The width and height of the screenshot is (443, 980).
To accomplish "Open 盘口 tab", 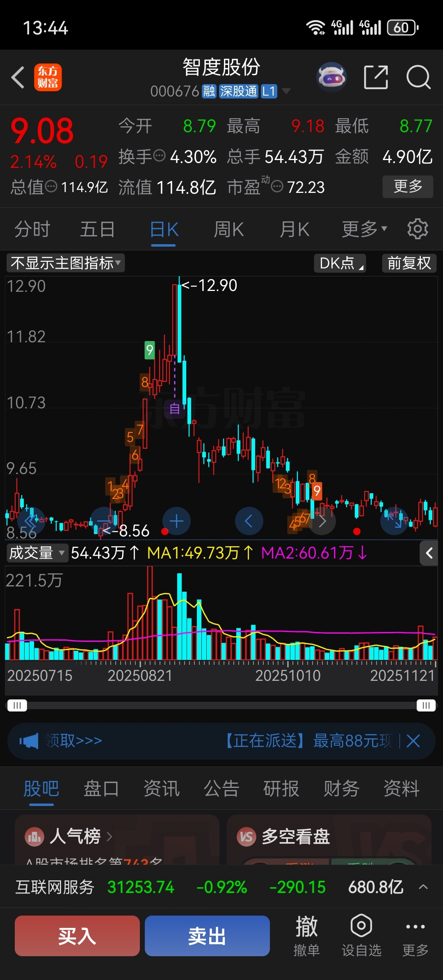I will pyautogui.click(x=101, y=789).
